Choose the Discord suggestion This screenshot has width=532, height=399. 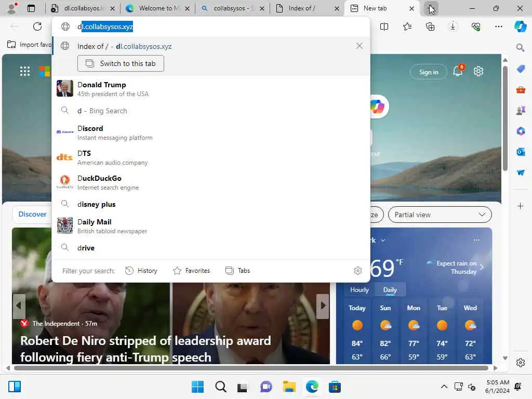click(211, 132)
